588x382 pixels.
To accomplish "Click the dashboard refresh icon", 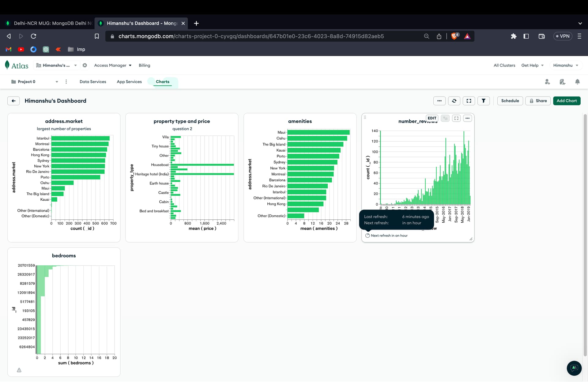I will 454,101.
